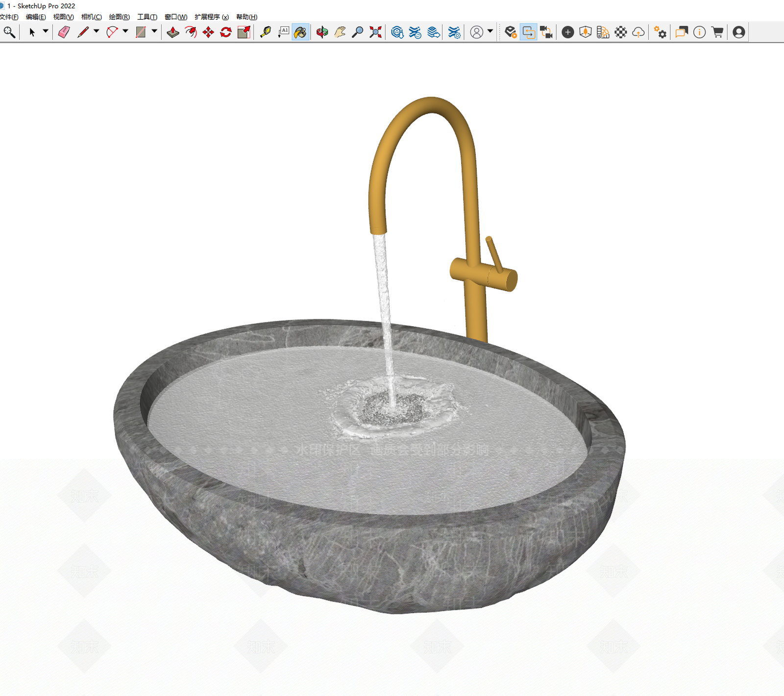The height and width of the screenshot is (696, 784).
Task: Open the 编辑(E) menu
Action: click(36, 17)
